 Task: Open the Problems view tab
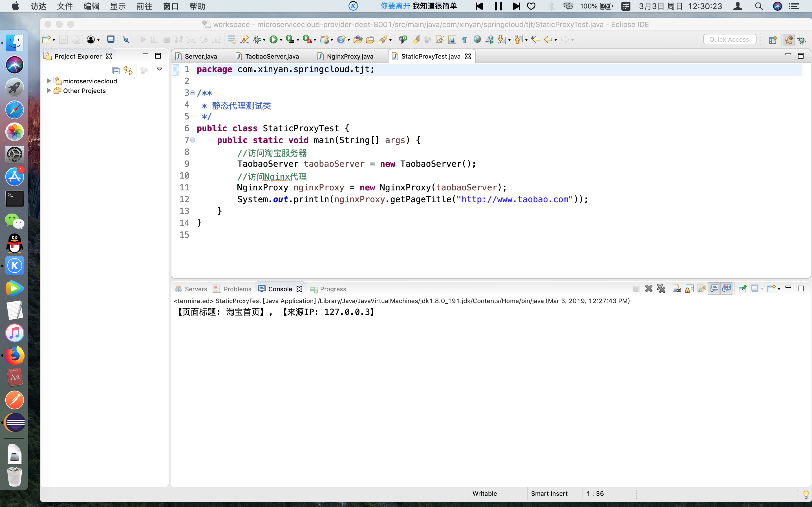[x=237, y=289]
